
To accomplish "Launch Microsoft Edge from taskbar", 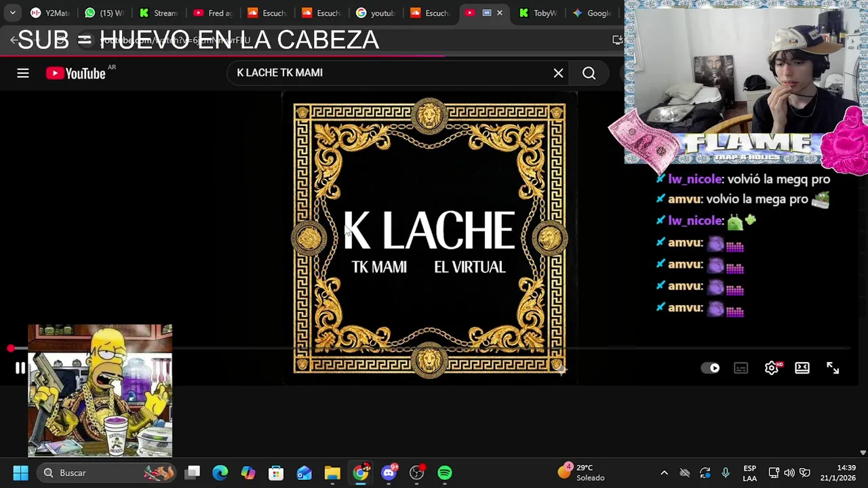I will click(220, 472).
